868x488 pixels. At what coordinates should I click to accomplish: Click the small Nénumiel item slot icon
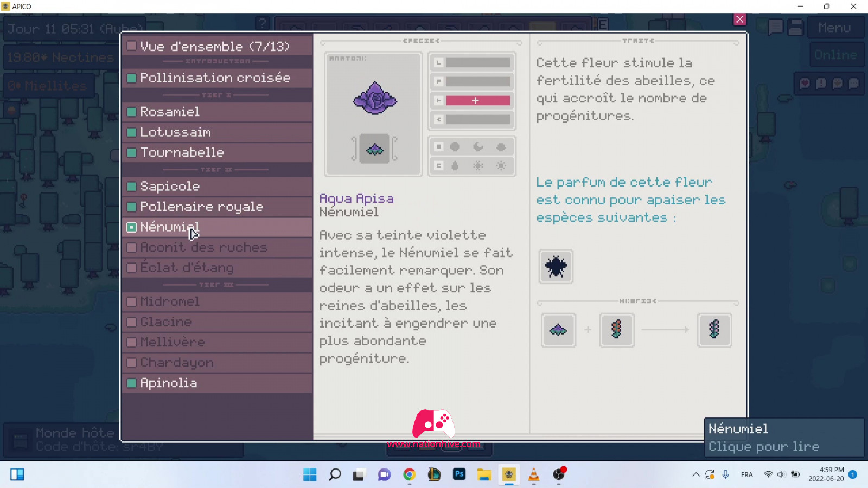(x=374, y=149)
